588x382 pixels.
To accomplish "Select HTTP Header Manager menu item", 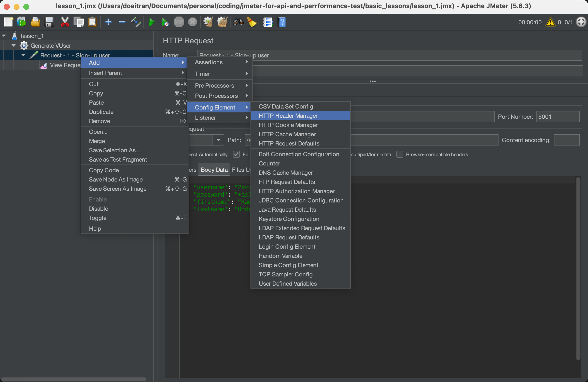I will point(300,116).
